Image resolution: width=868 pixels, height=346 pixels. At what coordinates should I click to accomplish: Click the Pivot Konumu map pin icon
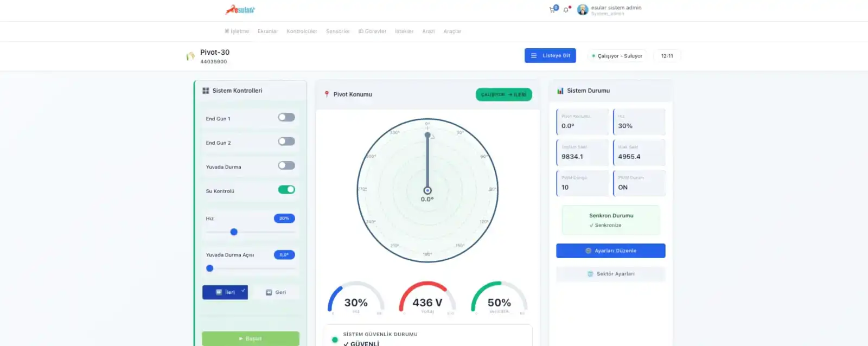(327, 94)
